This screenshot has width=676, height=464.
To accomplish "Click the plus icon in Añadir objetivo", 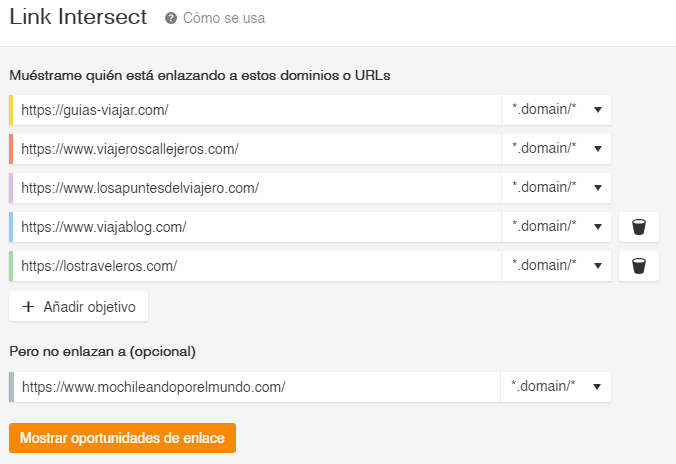I will 28,307.
